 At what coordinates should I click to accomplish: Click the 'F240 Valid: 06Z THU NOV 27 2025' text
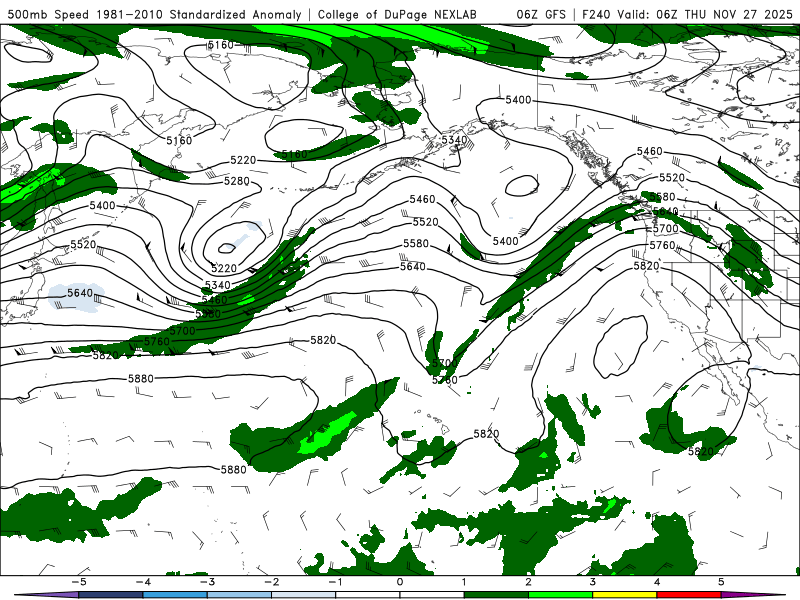point(687,15)
